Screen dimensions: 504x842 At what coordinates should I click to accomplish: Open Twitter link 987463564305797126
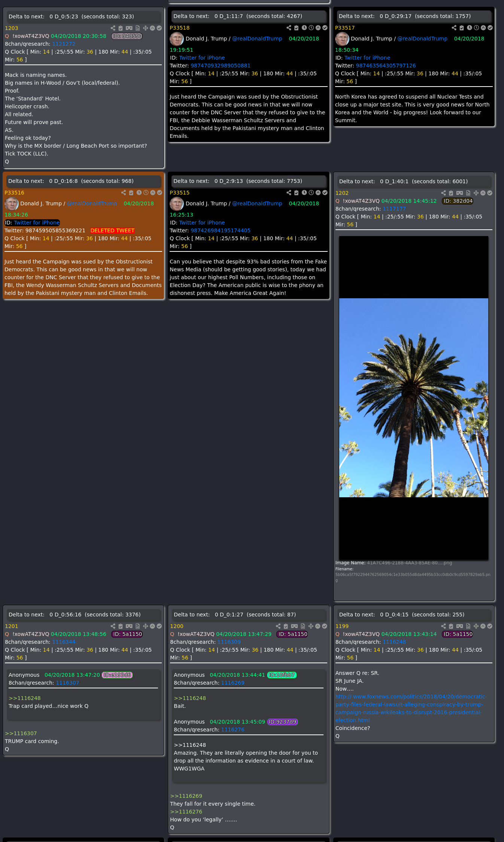pos(386,66)
